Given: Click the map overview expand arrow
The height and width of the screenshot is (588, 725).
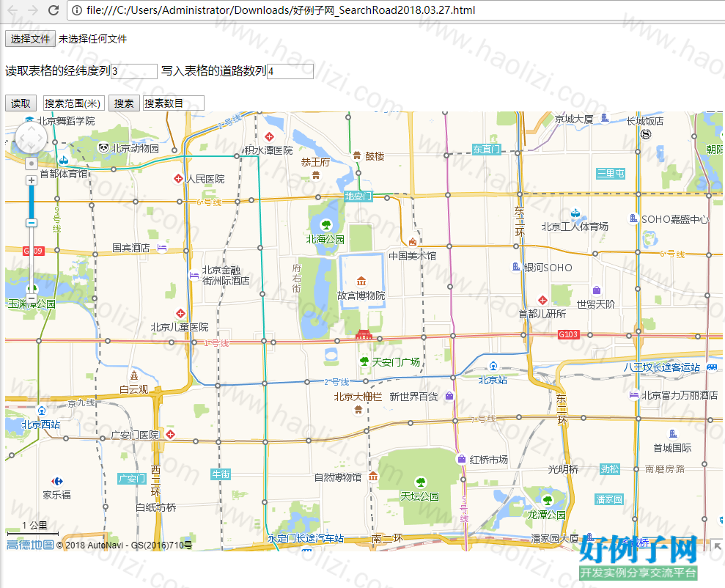Looking at the screenshot, I should (717, 545).
